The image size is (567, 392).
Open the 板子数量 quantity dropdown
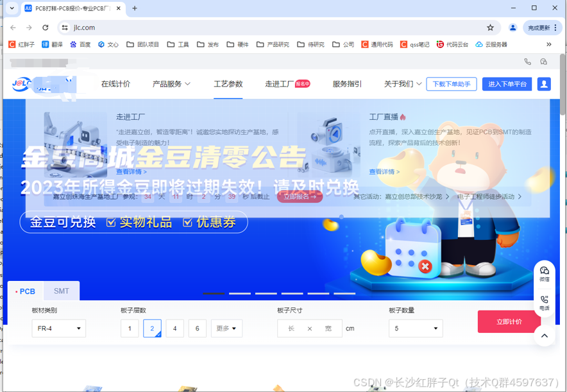click(416, 328)
